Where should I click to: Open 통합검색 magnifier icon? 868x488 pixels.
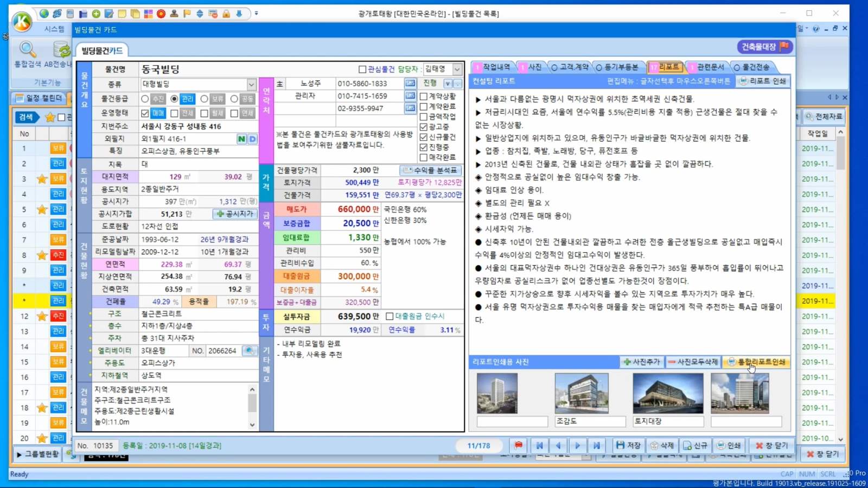point(28,50)
